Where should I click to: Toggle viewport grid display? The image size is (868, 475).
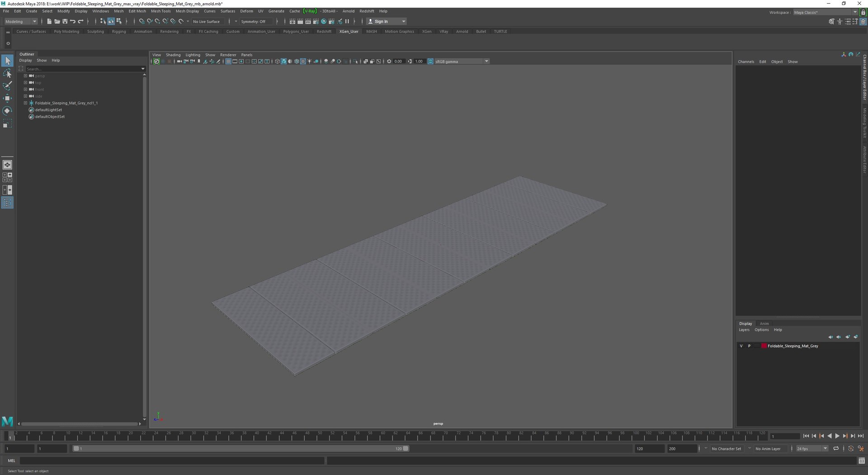click(x=228, y=62)
